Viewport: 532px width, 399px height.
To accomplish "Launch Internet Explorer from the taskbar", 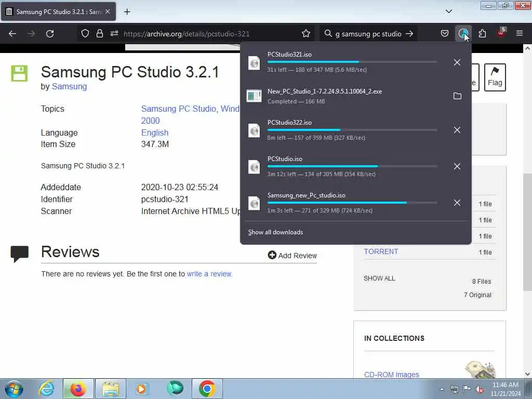I will (46, 389).
